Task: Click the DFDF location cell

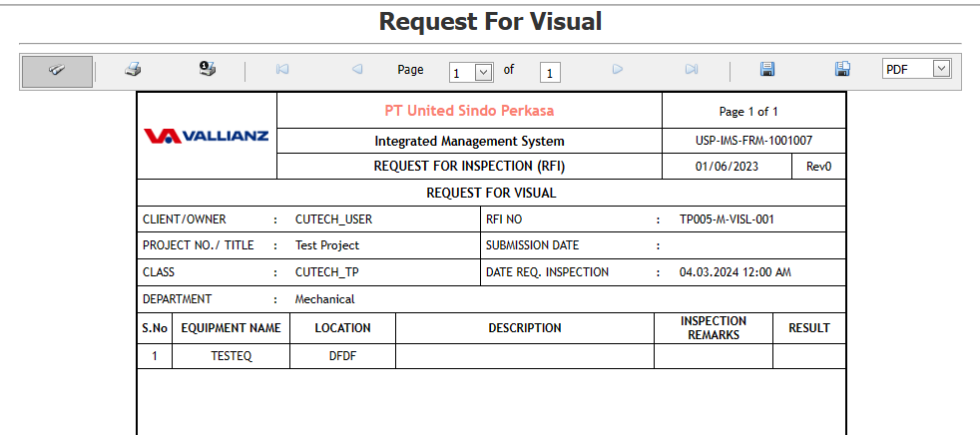Action: click(342, 356)
